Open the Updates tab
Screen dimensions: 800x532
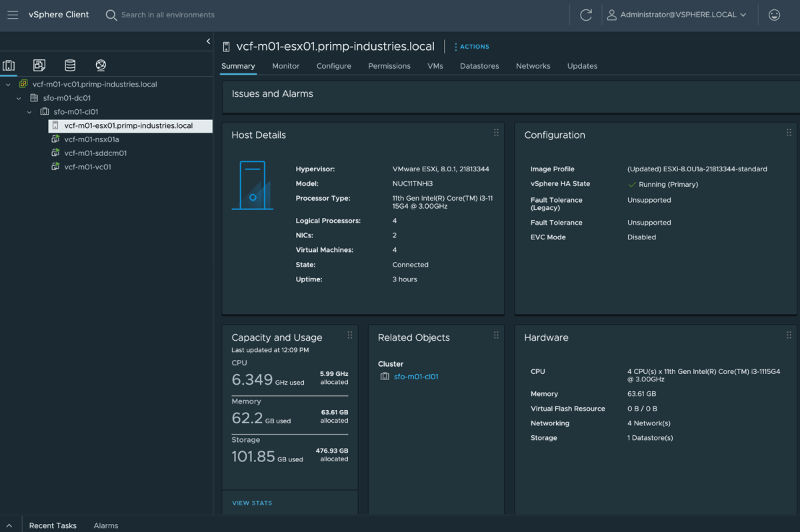click(582, 66)
